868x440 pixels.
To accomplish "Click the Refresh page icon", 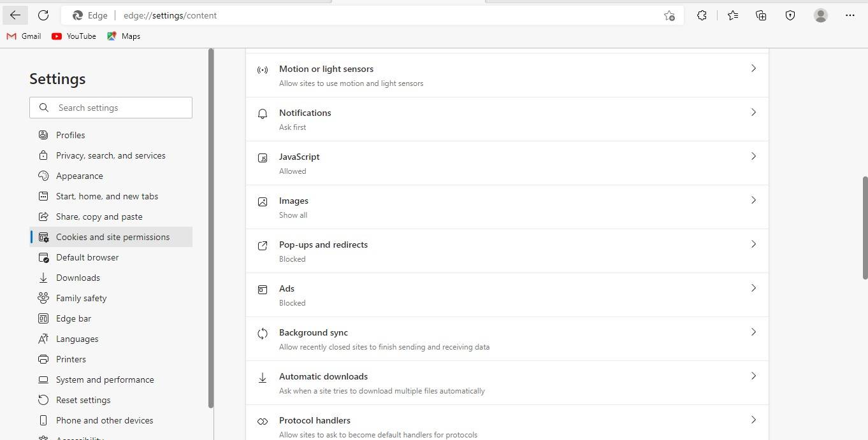I will point(43,15).
